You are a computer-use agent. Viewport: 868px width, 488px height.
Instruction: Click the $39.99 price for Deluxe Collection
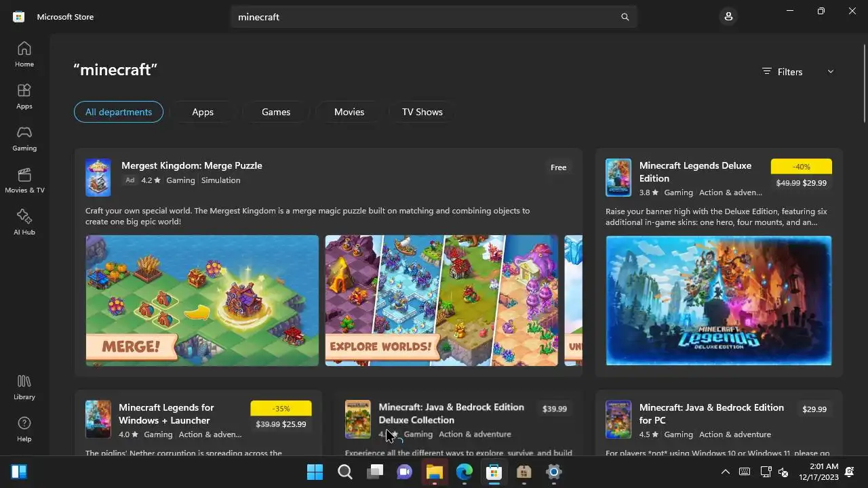(x=555, y=409)
